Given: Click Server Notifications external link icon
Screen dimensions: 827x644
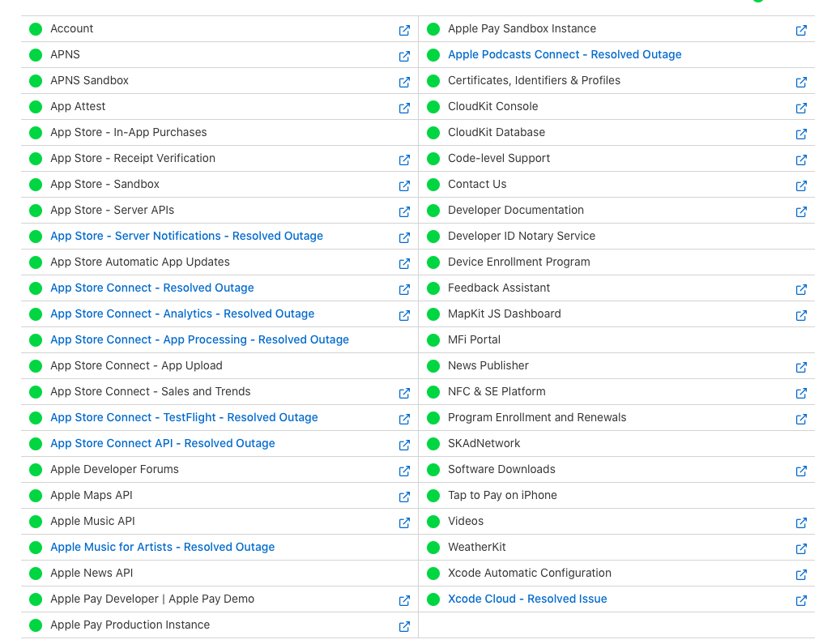Looking at the screenshot, I should click(x=404, y=237).
